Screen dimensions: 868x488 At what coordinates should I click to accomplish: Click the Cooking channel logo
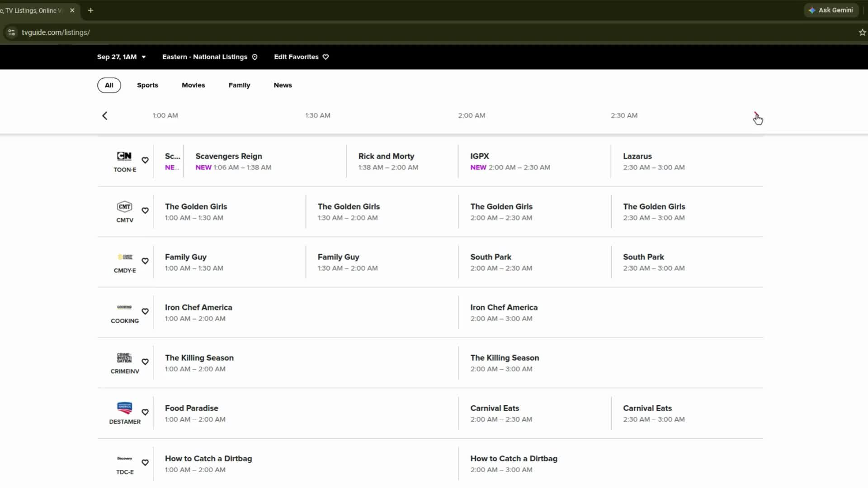pyautogui.click(x=124, y=307)
